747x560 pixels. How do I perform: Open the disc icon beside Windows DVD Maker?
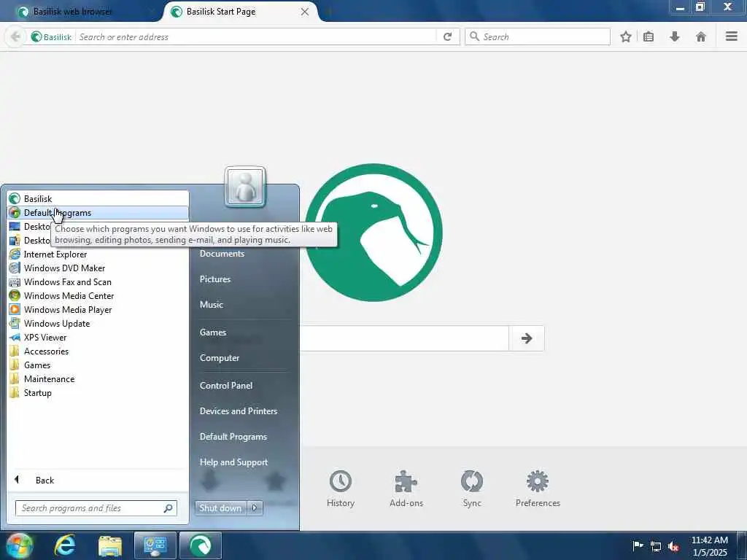[x=15, y=268]
